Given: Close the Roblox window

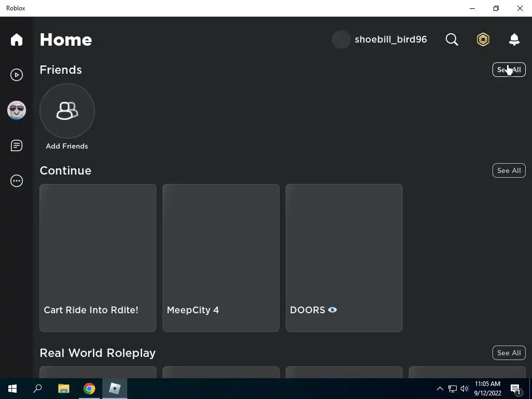Looking at the screenshot, I should pyautogui.click(x=520, y=8).
